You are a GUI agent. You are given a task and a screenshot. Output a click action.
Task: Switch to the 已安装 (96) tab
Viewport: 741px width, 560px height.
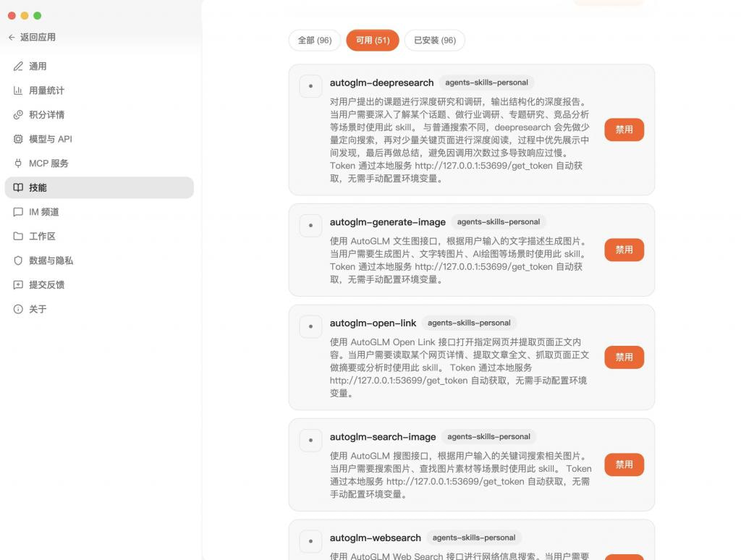pos(435,41)
